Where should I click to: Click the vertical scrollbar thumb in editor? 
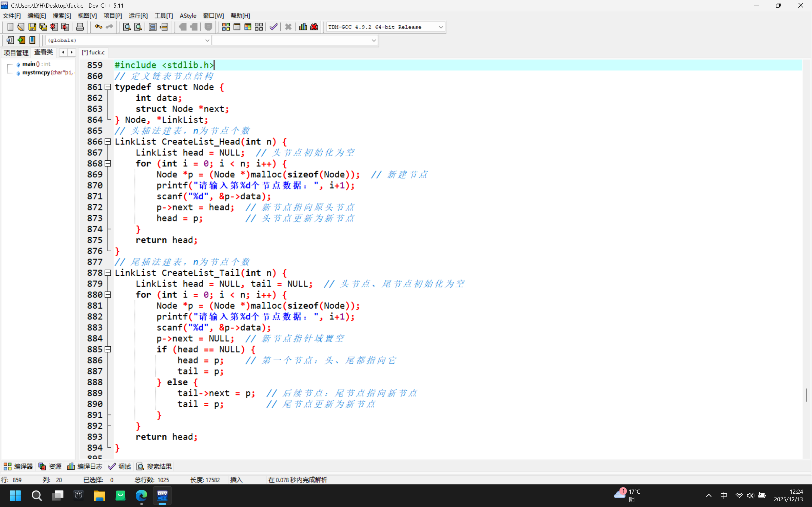click(x=806, y=395)
